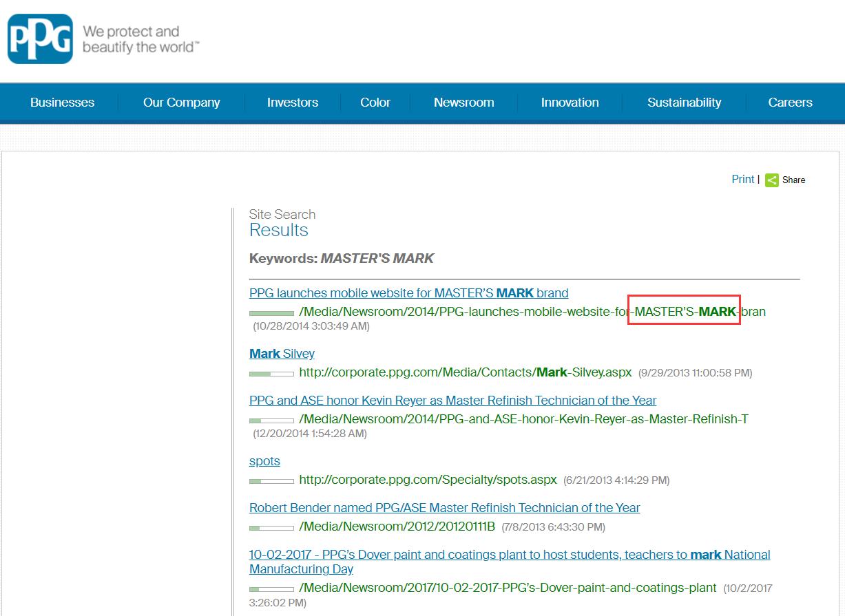
Task: Open the spots result link
Action: click(x=264, y=461)
